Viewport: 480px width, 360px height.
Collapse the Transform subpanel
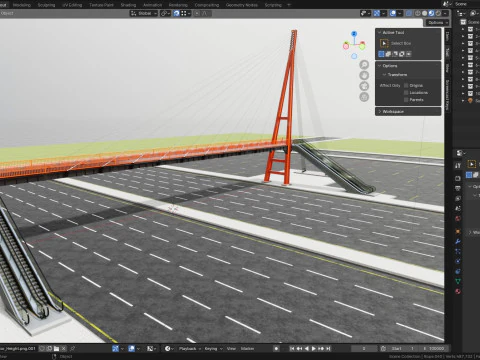coord(384,75)
